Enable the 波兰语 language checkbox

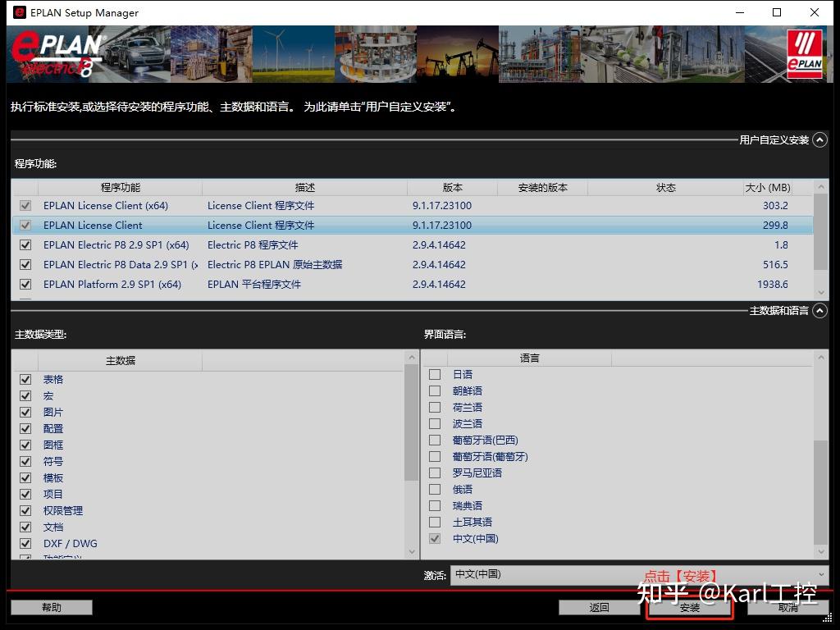point(435,424)
